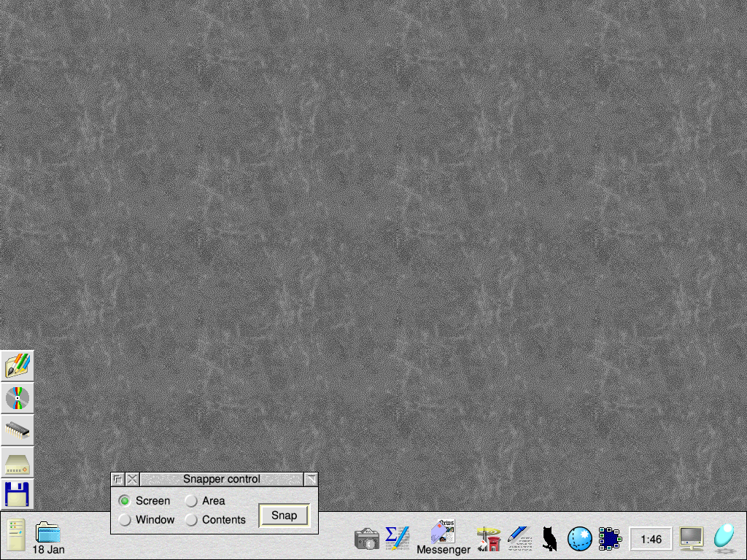Click the microchip icon on the pinboard

coord(18,430)
